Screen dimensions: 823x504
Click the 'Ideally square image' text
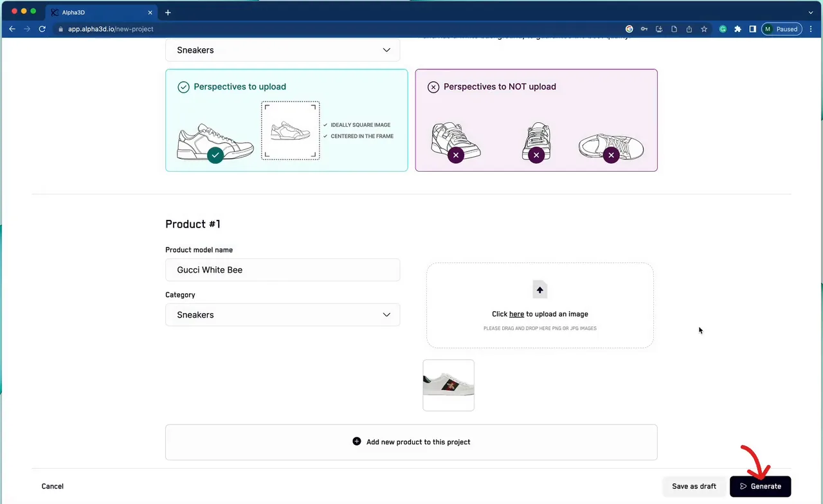pos(361,125)
